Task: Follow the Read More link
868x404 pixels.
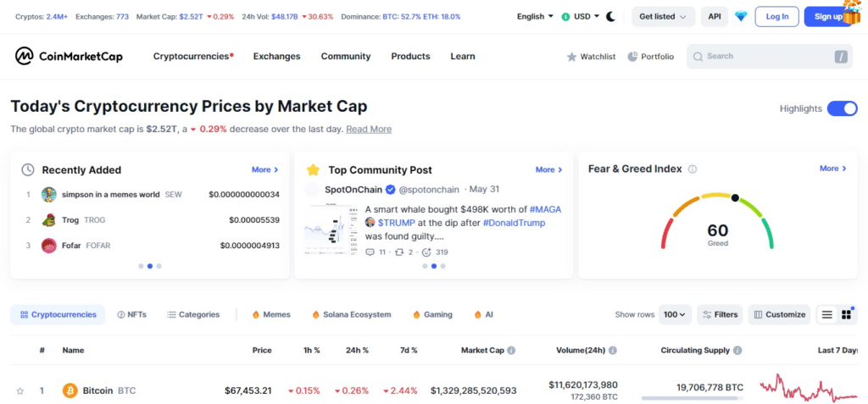Action: pos(369,130)
